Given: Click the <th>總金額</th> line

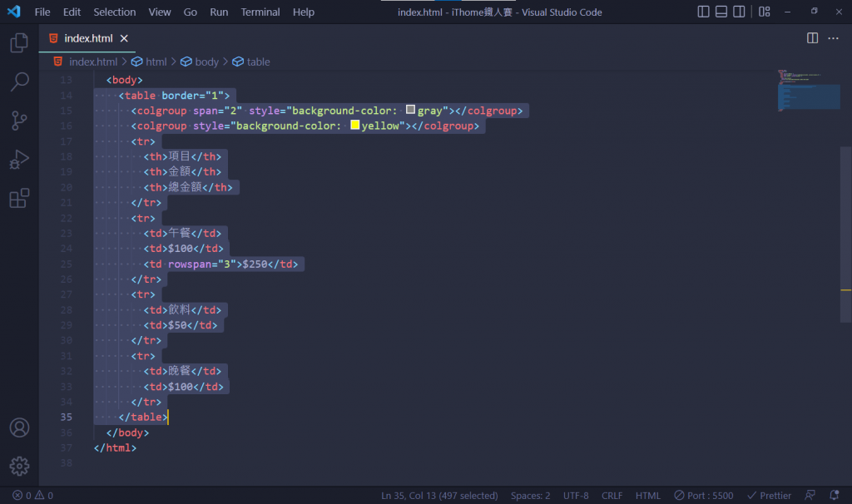Looking at the screenshot, I should 188,187.
